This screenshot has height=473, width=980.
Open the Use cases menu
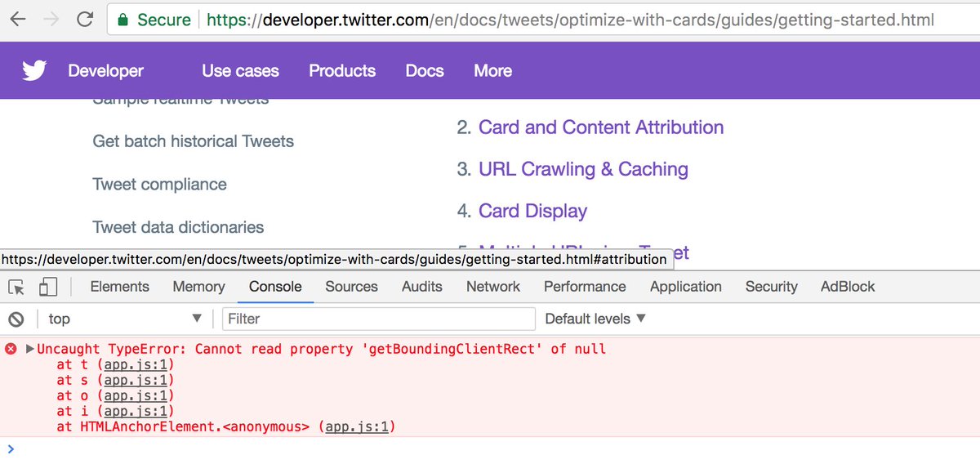point(240,71)
